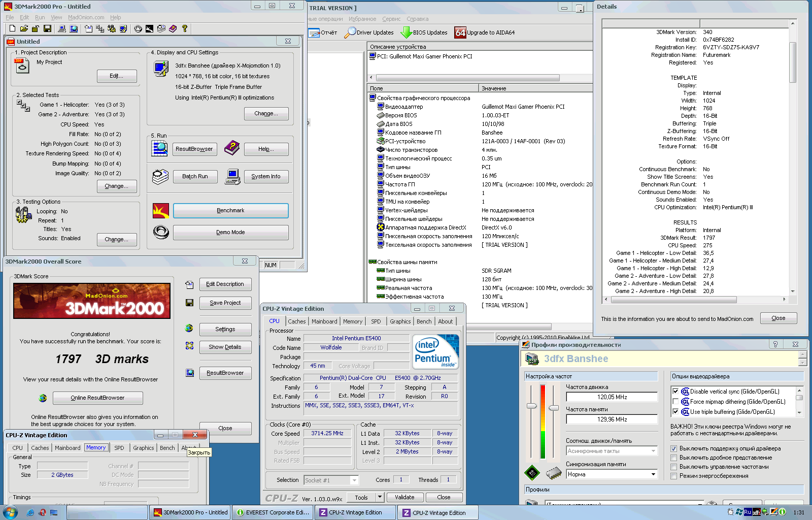The width and height of the screenshot is (812, 520).
Task: Click the New project icon in 3DMark2000 toolbar
Action: [12, 29]
